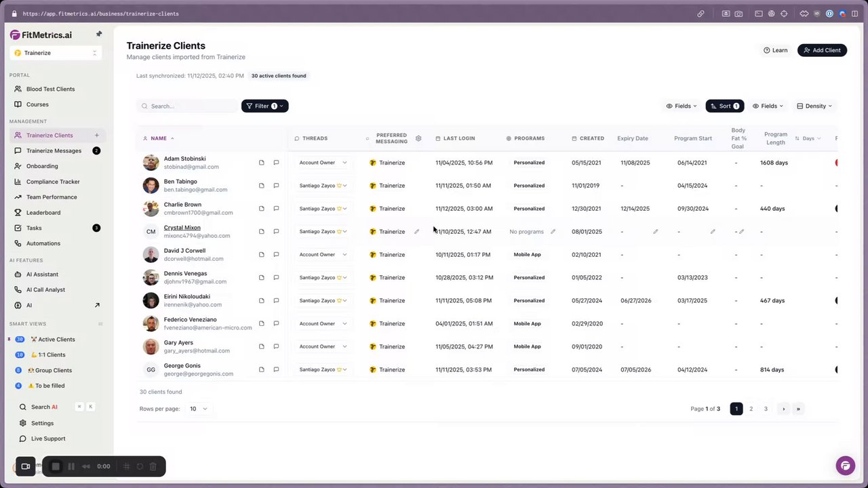
Task: Open Gary Ayers' chat message icon
Action: click(x=276, y=346)
